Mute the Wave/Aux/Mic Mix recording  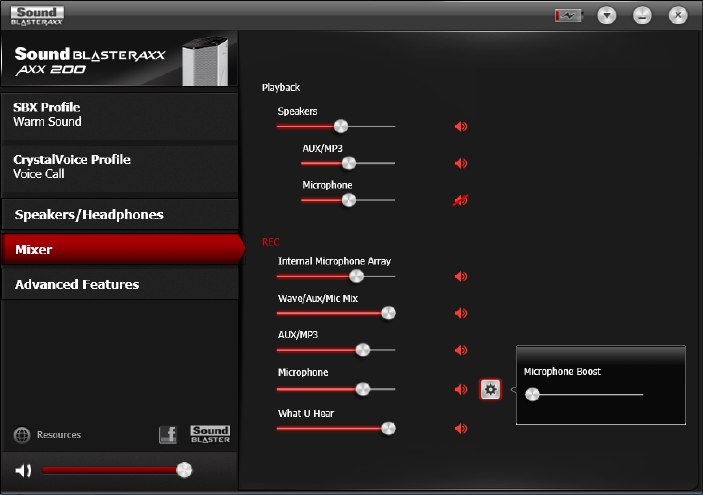[x=461, y=313]
